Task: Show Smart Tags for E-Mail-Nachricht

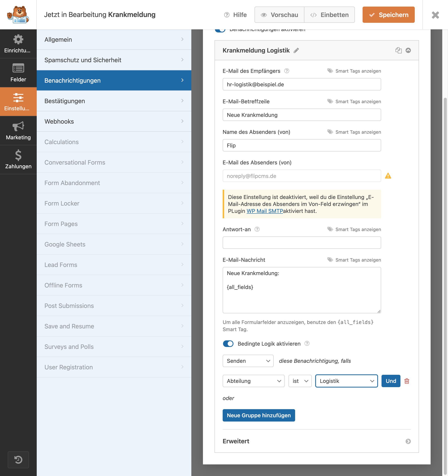Action: coord(354,260)
